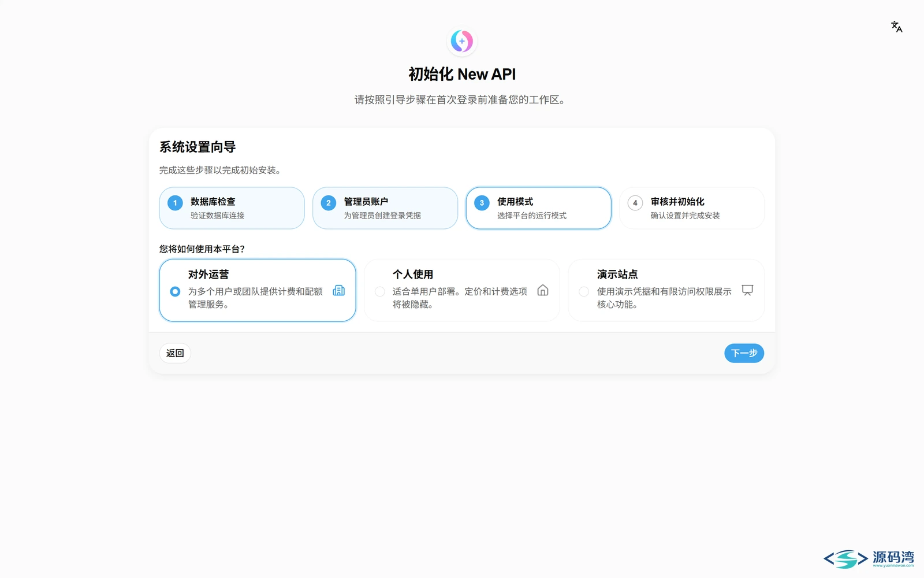Click the 系统设置向导 heading
The width and height of the screenshot is (924, 578).
click(x=198, y=147)
